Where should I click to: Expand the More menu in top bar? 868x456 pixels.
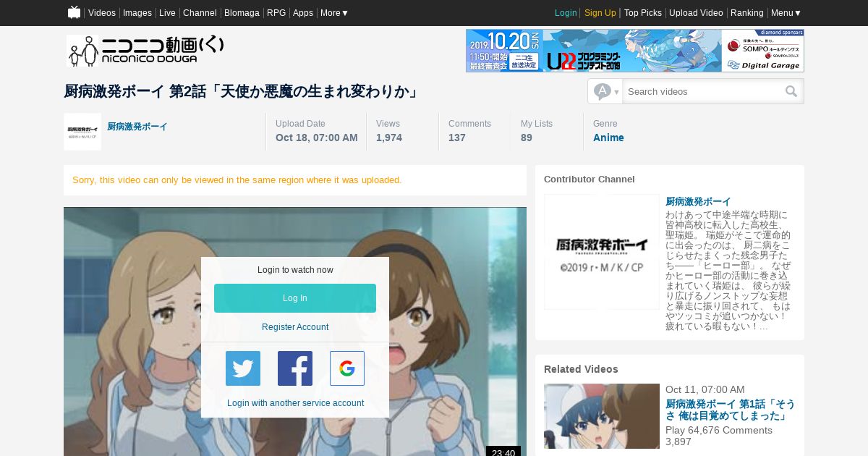334,13
